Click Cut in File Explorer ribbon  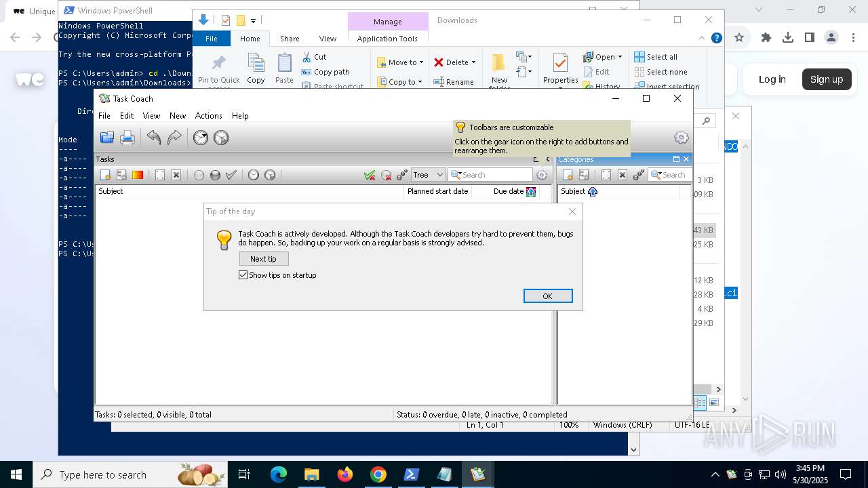point(314,57)
